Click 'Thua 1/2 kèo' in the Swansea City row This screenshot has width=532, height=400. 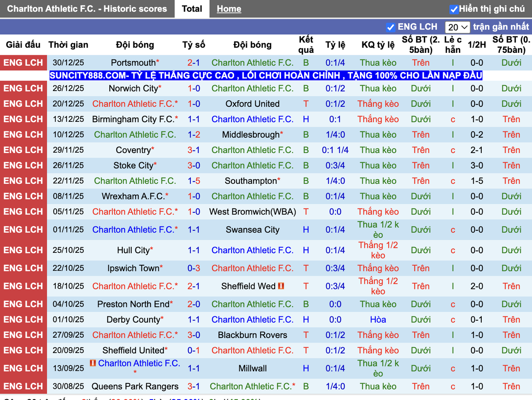coord(378,230)
